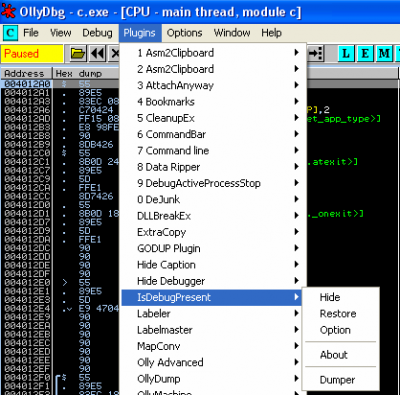Open the Hide Caption plugin entry
The width and height of the screenshot is (400, 395).
[x=213, y=265]
